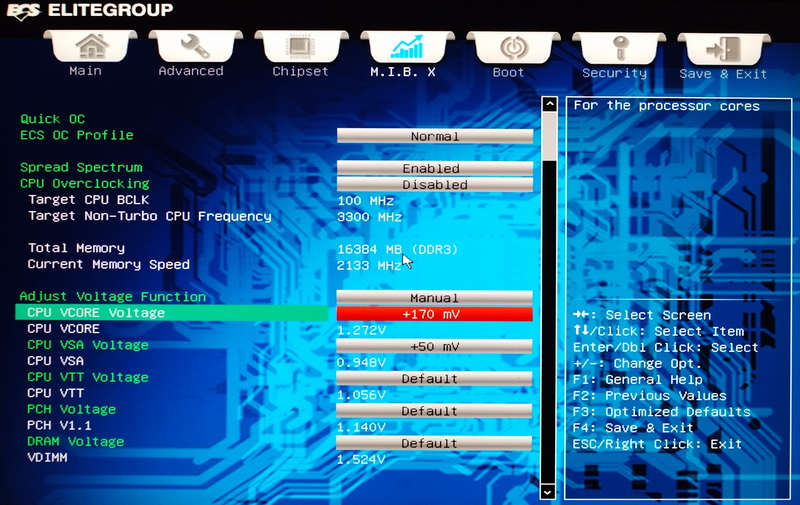The height and width of the screenshot is (505, 800).
Task: Click the F2: Previous Values hint
Action: coord(649,396)
